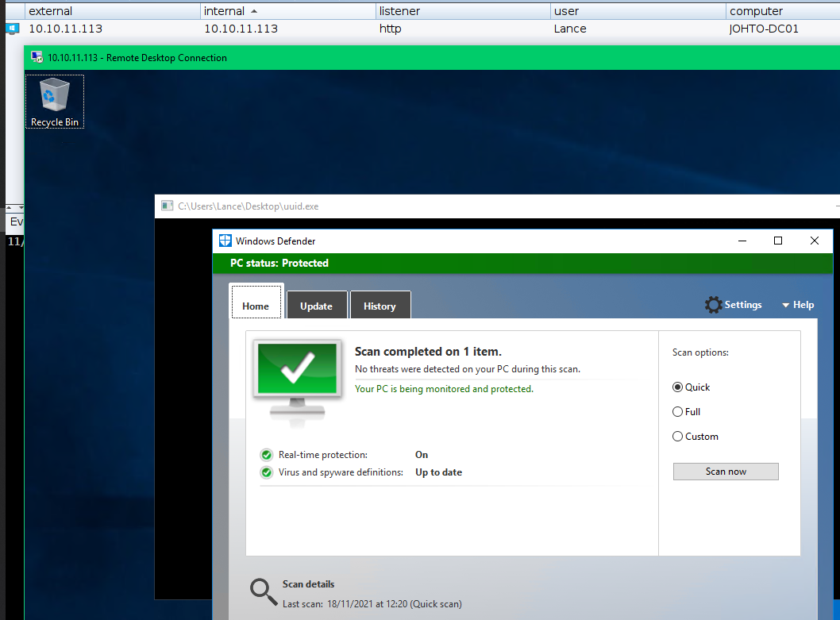This screenshot has width=840, height=620.
Task: Open the Recycle Bin desktop icon
Action: pyautogui.click(x=54, y=102)
